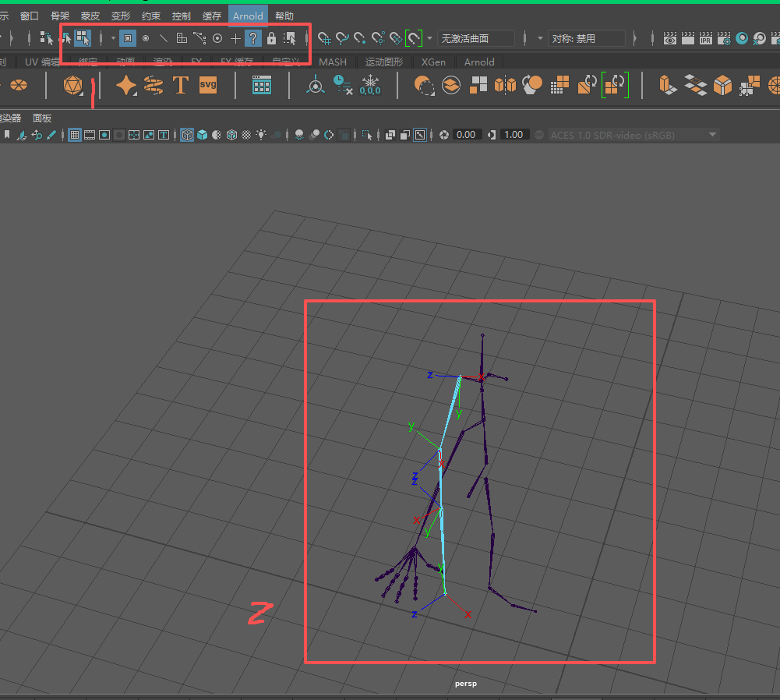This screenshot has width=780, height=700.
Task: Open the 变形 menu
Action: tap(121, 16)
